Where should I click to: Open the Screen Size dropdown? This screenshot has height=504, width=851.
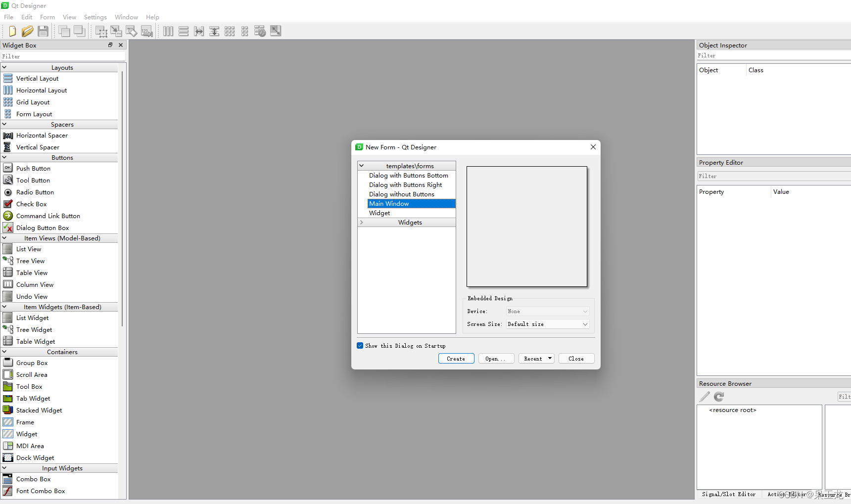coord(548,324)
